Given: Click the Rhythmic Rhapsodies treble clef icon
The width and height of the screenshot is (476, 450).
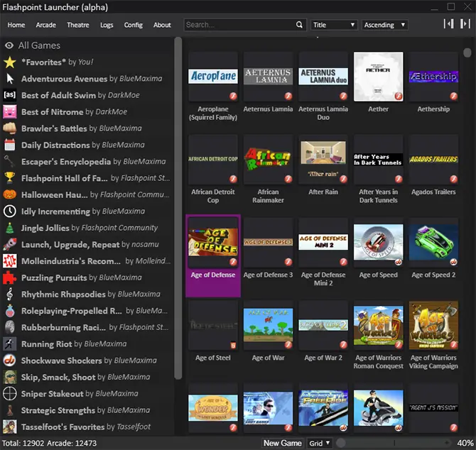Looking at the screenshot, I should click(x=10, y=294).
